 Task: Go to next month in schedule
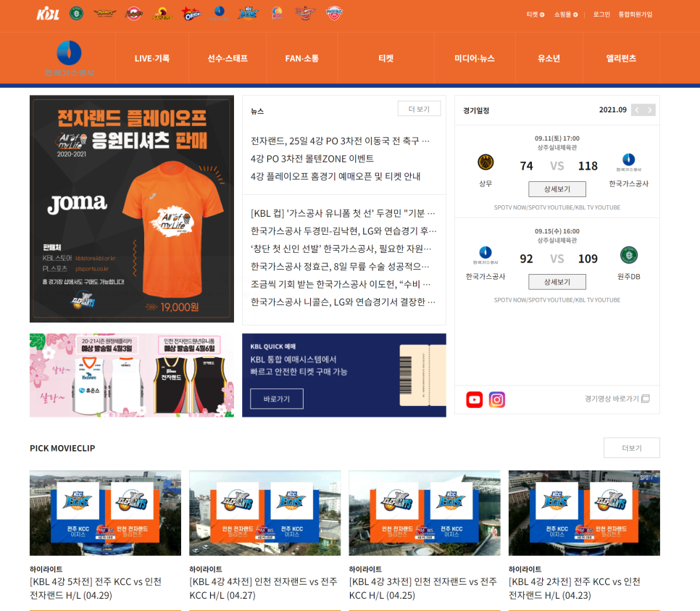coord(649,110)
